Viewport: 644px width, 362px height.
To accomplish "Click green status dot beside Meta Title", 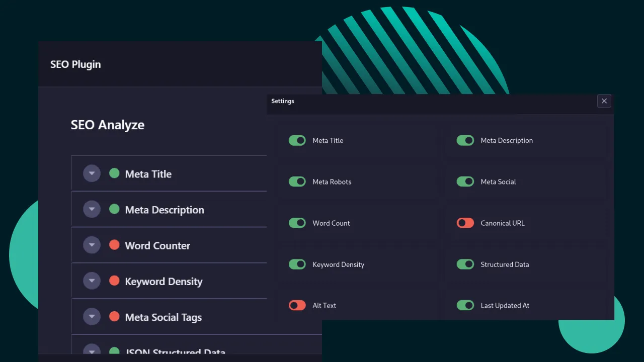I will pyautogui.click(x=114, y=173).
